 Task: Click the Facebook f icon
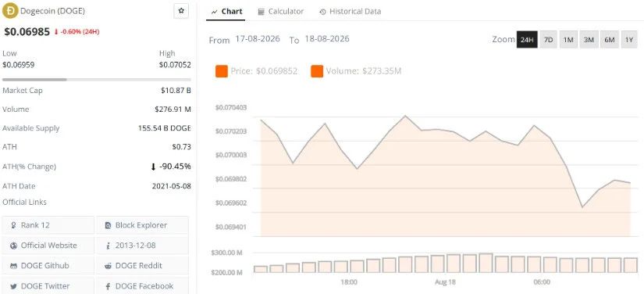point(108,286)
